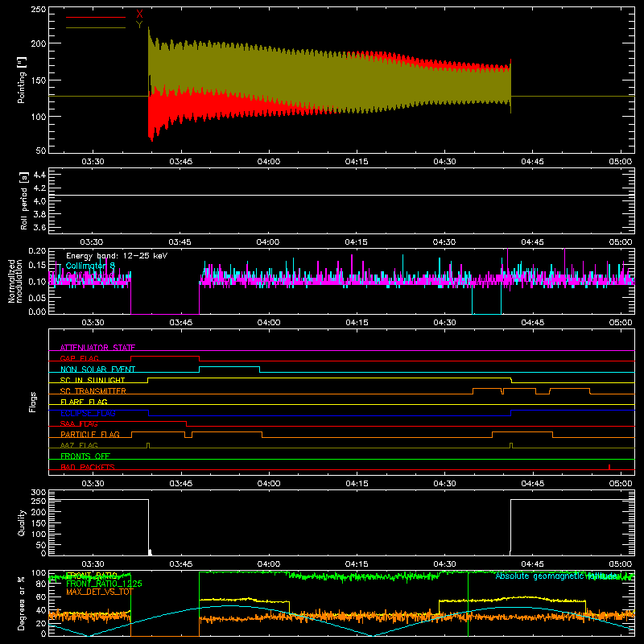Click the SC_IN_SUNLIGHT flag label
This screenshot has width=644, height=644.
(x=93, y=380)
